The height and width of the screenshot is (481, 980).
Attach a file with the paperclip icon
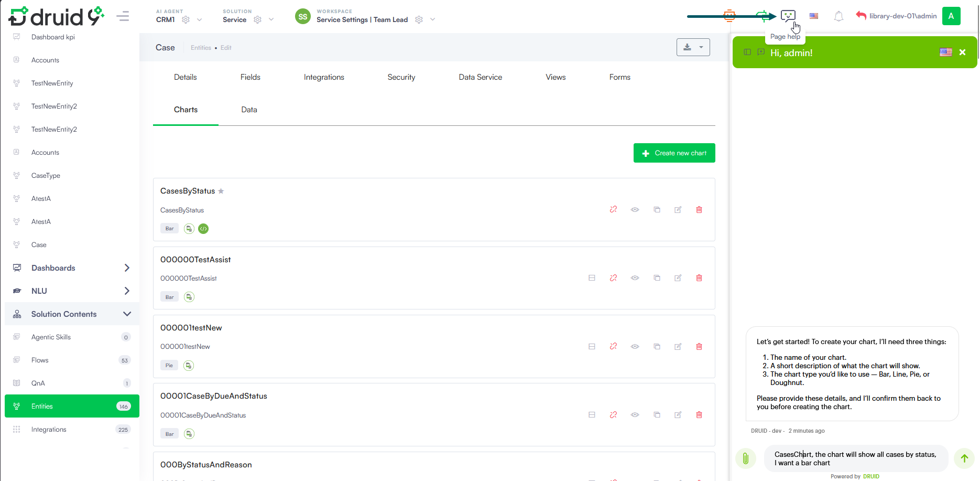point(745,458)
